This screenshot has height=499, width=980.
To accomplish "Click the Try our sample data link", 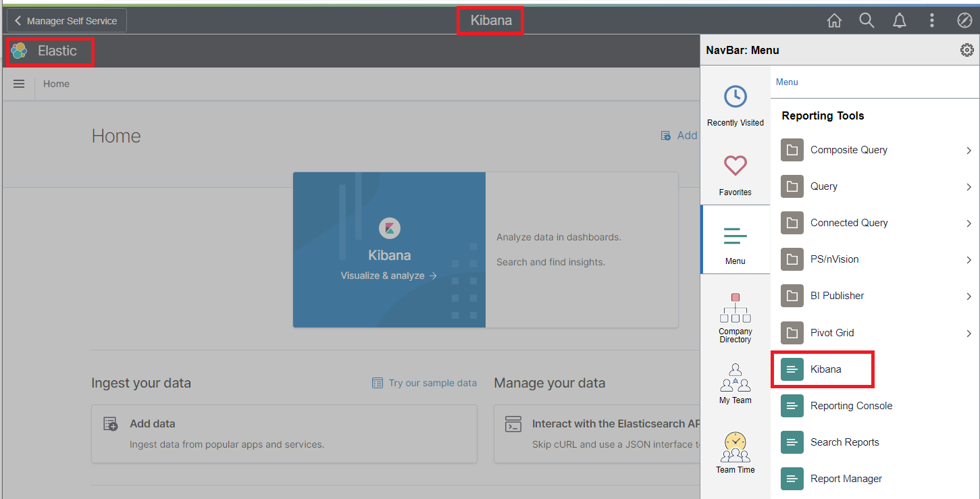I will (x=424, y=383).
